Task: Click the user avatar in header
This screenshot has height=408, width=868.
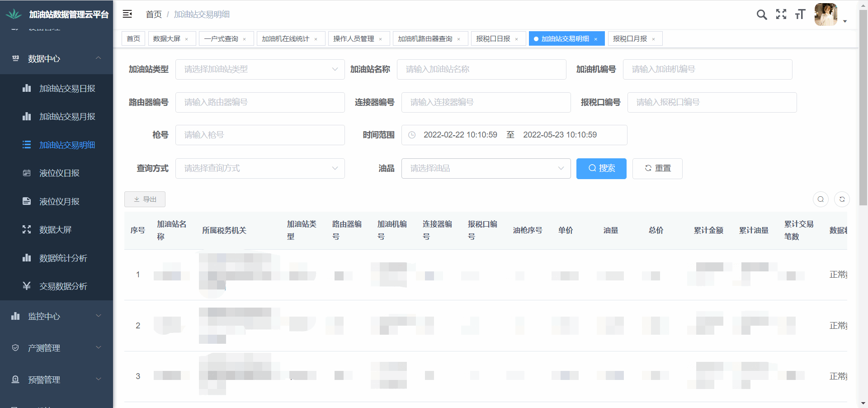Action: pyautogui.click(x=826, y=14)
